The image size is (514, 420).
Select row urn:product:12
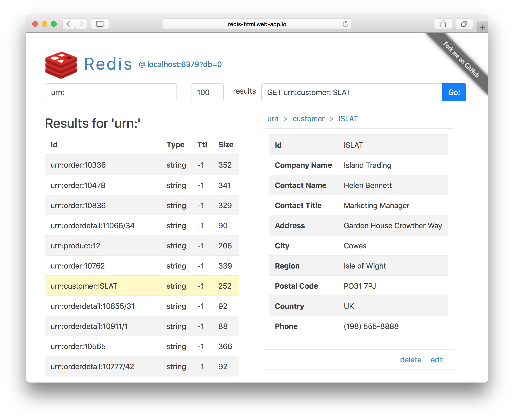pyautogui.click(x=75, y=246)
